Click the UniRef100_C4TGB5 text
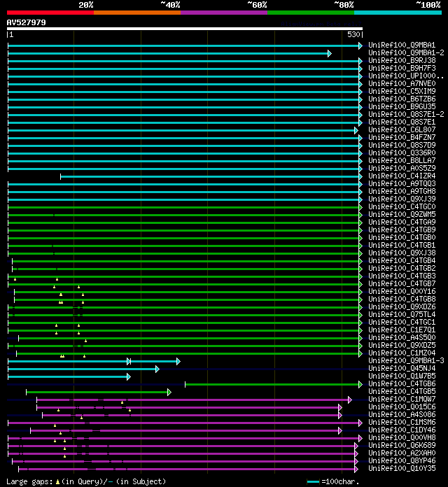This screenshot has height=487, width=448. click(x=402, y=391)
